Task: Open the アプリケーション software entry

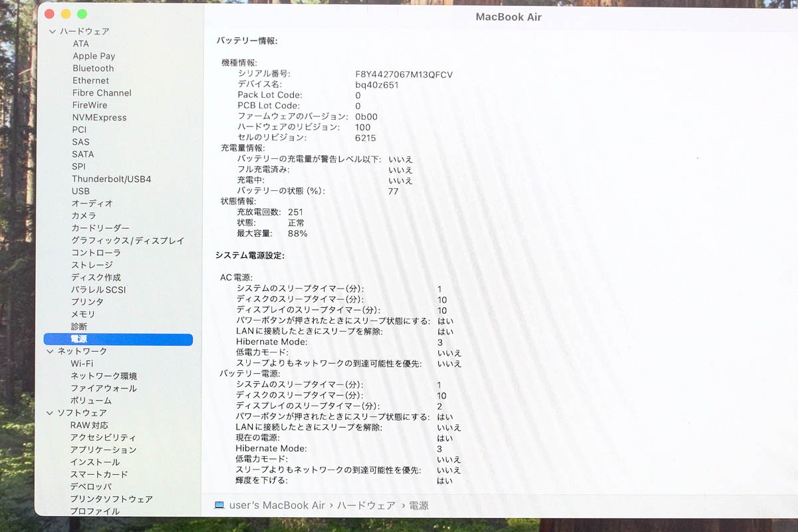Action: 103,450
